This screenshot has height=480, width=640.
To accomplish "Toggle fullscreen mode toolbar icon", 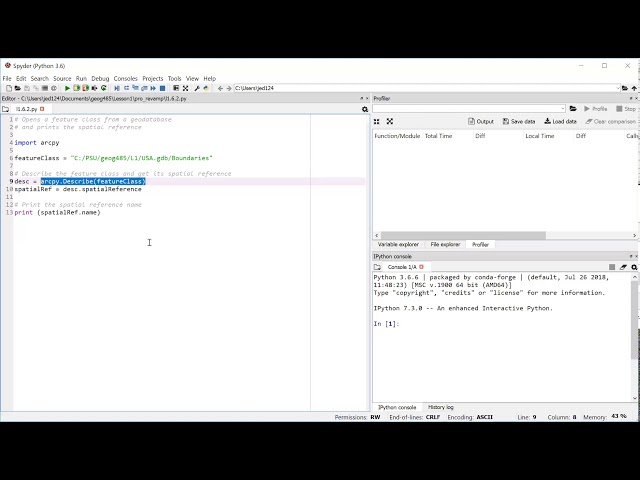I will (x=185, y=88).
